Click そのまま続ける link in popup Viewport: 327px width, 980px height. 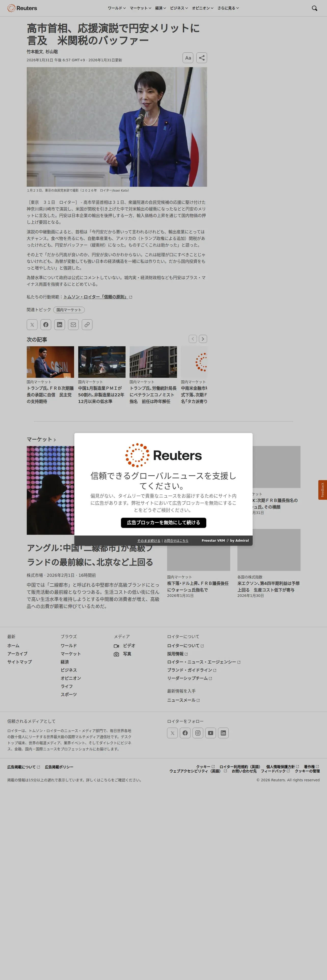(149, 541)
